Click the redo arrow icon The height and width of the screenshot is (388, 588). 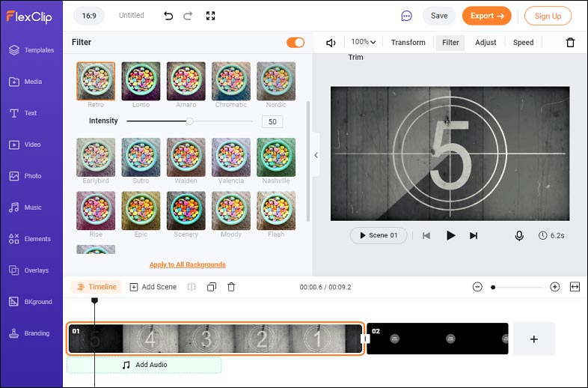click(x=188, y=16)
